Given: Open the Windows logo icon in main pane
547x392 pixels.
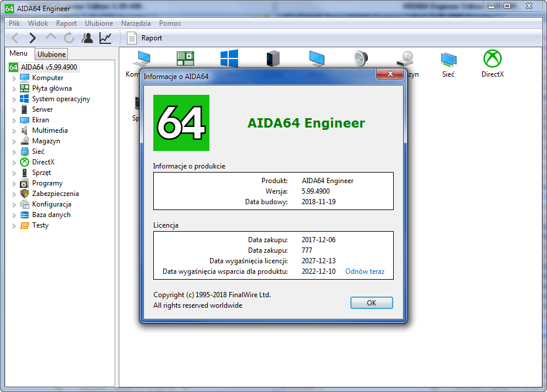Looking at the screenshot, I should (x=229, y=59).
